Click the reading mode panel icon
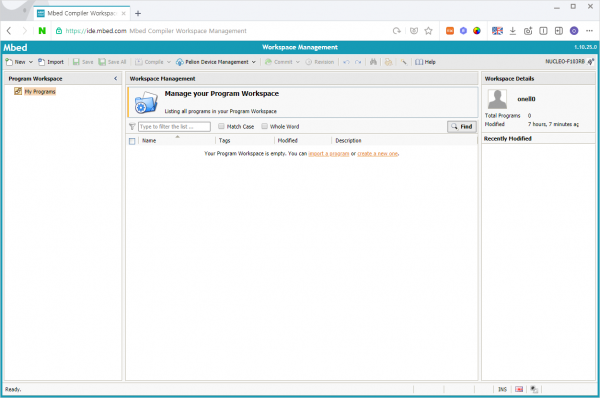This screenshot has width=600, height=398. coord(543,31)
